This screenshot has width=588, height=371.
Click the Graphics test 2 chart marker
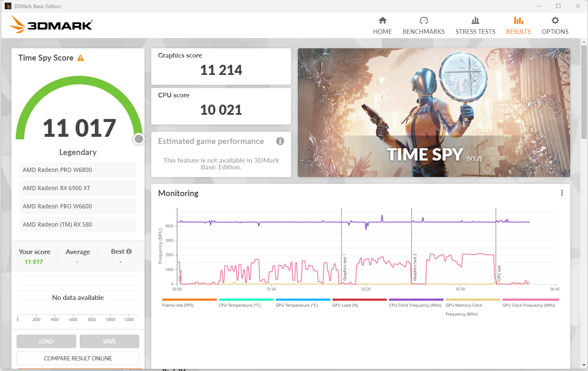click(x=415, y=267)
